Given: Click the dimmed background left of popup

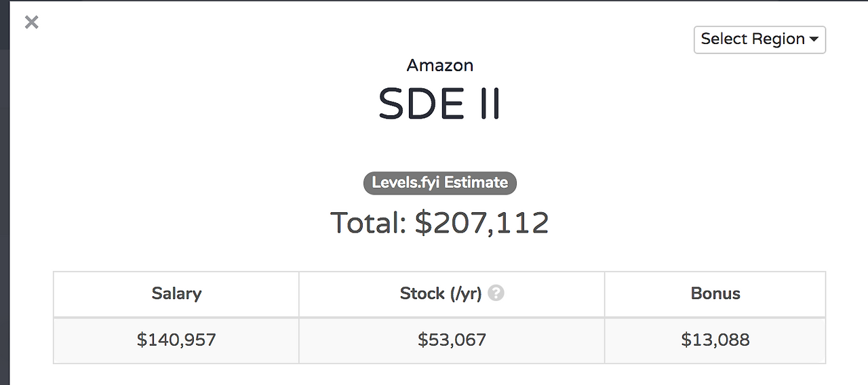Looking at the screenshot, I should coord(3,203).
